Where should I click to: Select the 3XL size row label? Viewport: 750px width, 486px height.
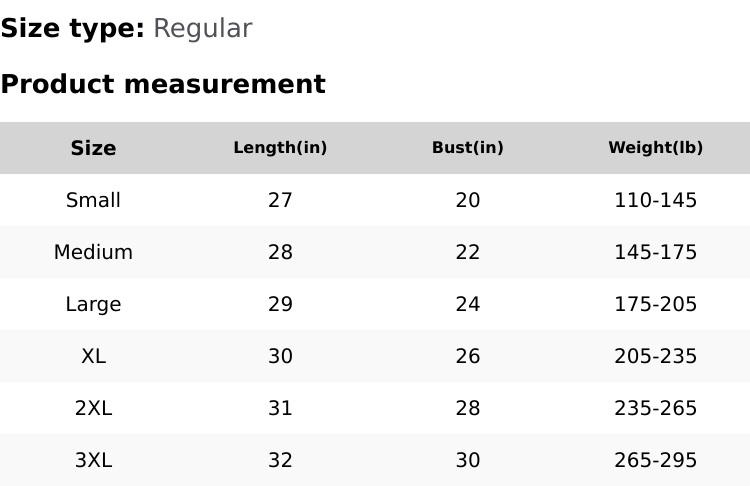(x=93, y=460)
